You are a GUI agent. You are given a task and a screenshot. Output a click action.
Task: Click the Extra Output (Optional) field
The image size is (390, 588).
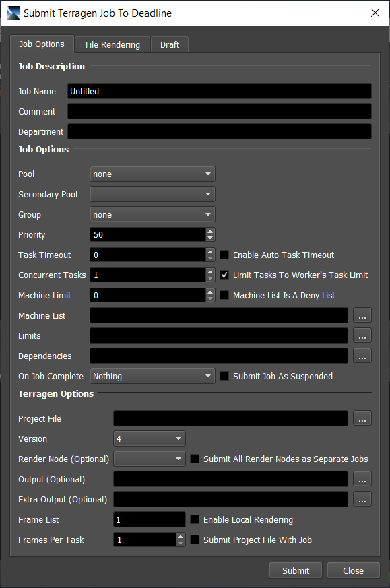230,500
